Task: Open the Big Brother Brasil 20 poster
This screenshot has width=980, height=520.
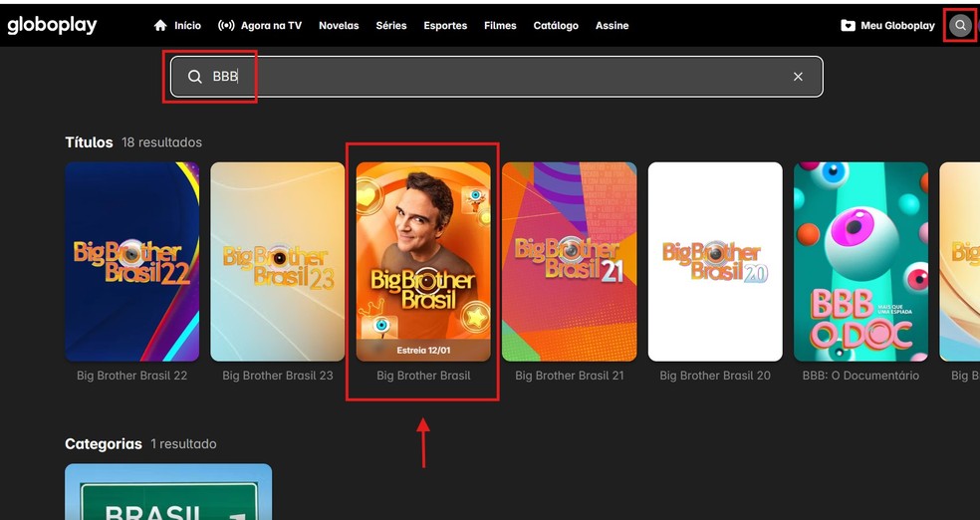Action: pos(715,262)
